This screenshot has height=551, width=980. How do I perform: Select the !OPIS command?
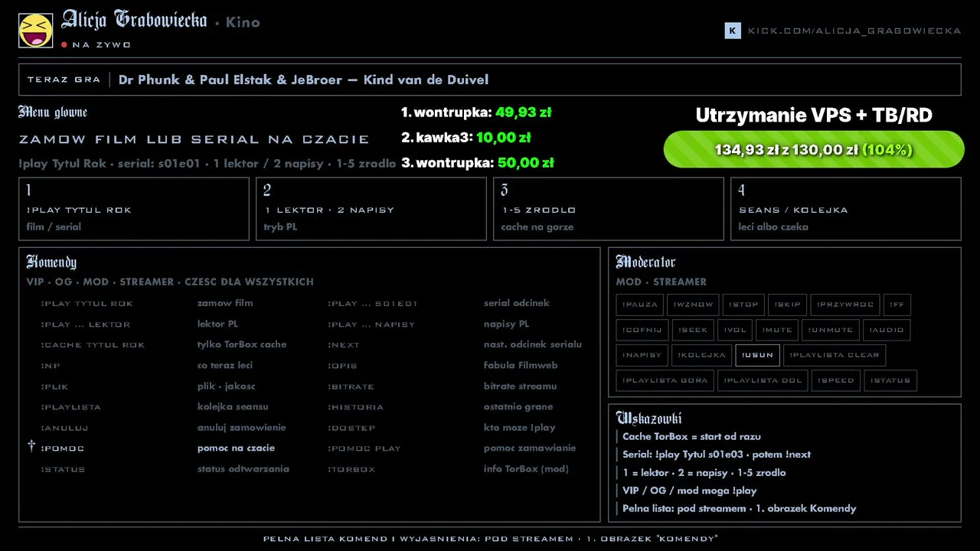[x=342, y=366]
